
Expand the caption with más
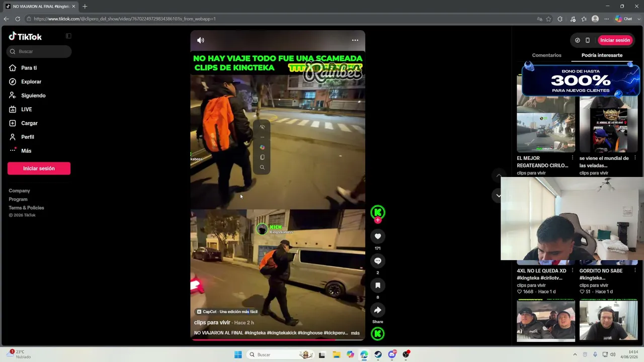coord(355,333)
